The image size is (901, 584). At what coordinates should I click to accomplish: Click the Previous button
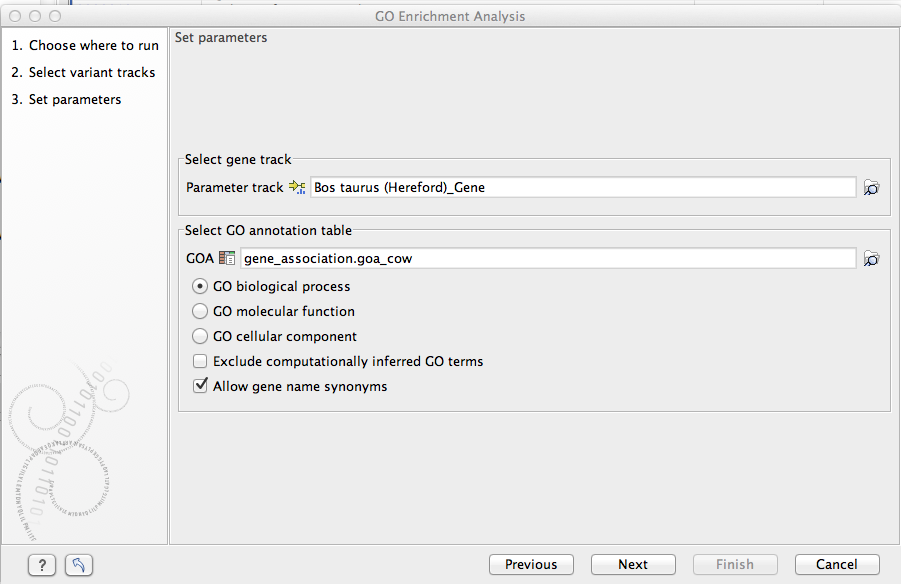coord(531,565)
